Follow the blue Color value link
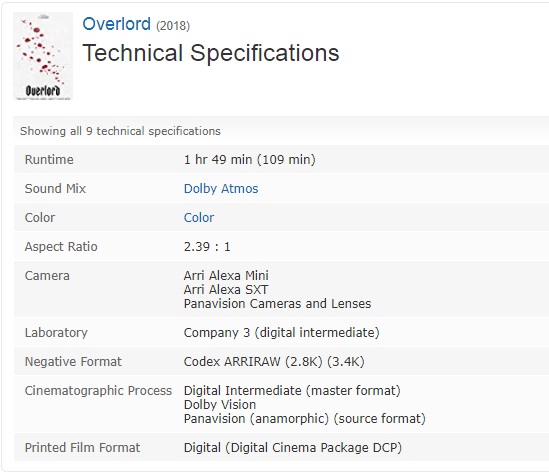 click(199, 217)
